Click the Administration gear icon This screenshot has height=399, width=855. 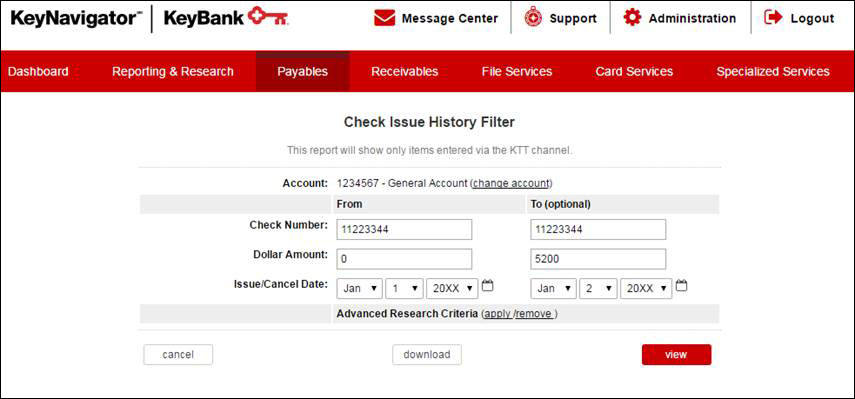632,18
